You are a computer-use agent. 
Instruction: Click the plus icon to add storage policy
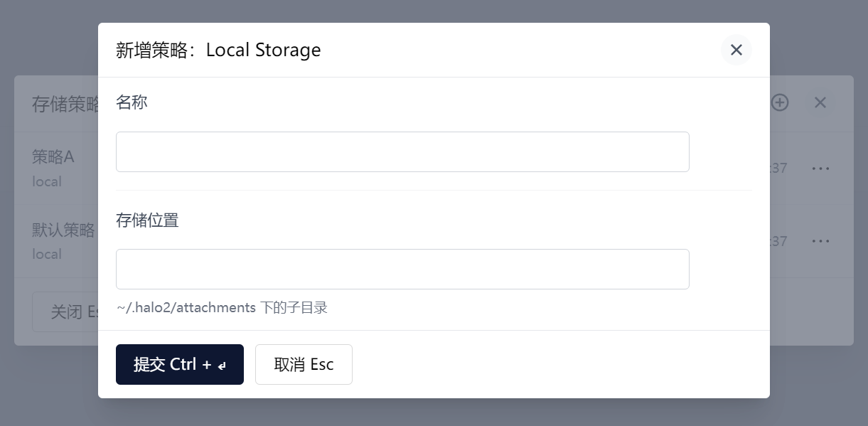click(x=780, y=102)
